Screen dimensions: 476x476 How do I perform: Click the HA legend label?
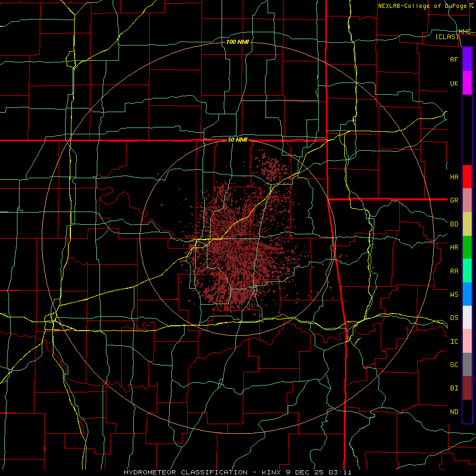tap(454, 177)
